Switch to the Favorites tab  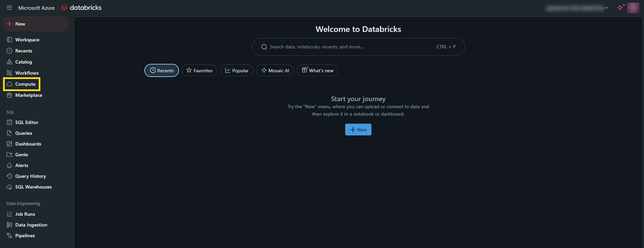(x=199, y=70)
